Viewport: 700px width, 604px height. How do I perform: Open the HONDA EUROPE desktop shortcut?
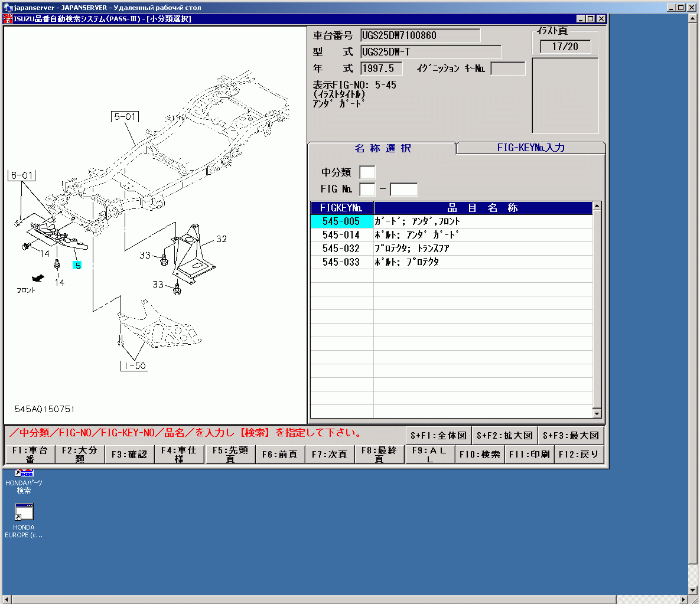(24, 521)
